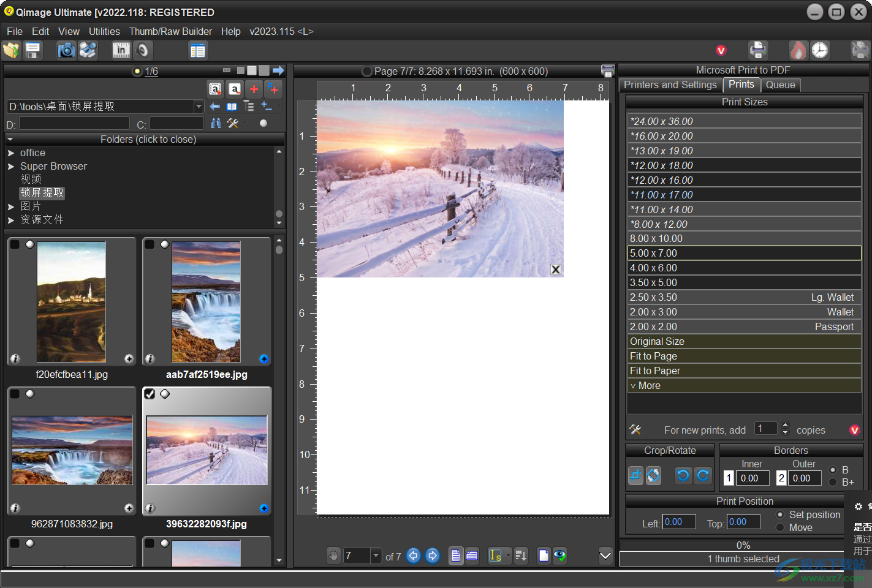
Task: Remove the snow image with X marker
Action: pyautogui.click(x=556, y=269)
